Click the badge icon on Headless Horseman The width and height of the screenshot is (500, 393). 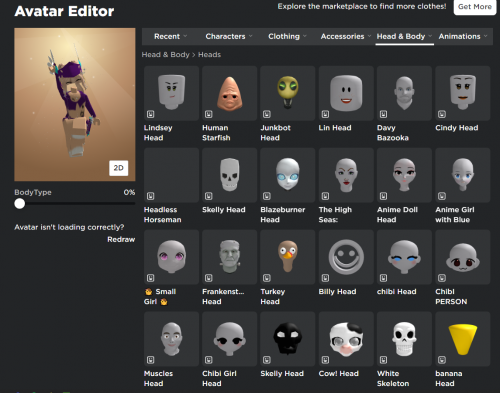pos(151,196)
